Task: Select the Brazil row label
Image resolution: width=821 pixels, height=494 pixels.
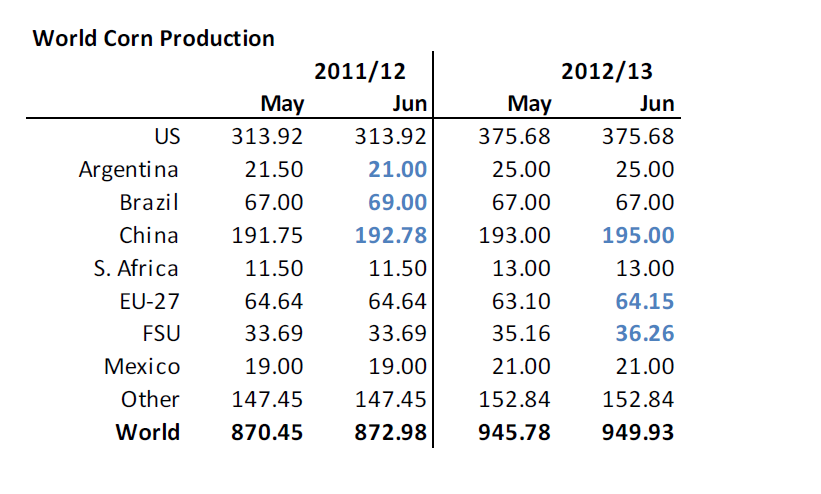Action: click(x=149, y=203)
